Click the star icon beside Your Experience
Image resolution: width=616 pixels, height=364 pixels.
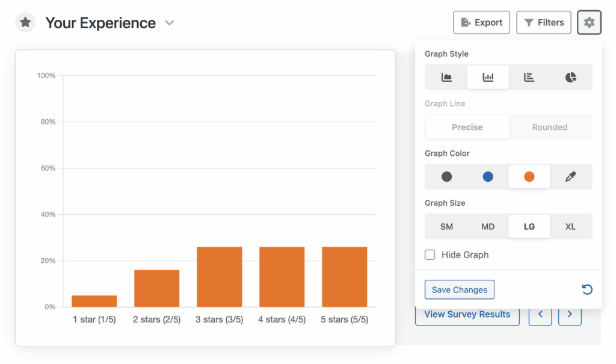coord(25,22)
